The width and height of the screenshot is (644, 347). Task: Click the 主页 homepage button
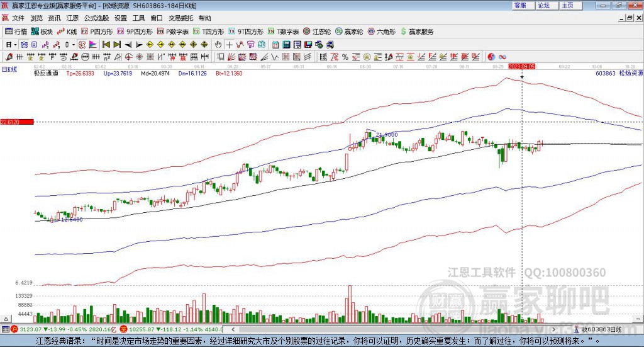coord(570,5)
